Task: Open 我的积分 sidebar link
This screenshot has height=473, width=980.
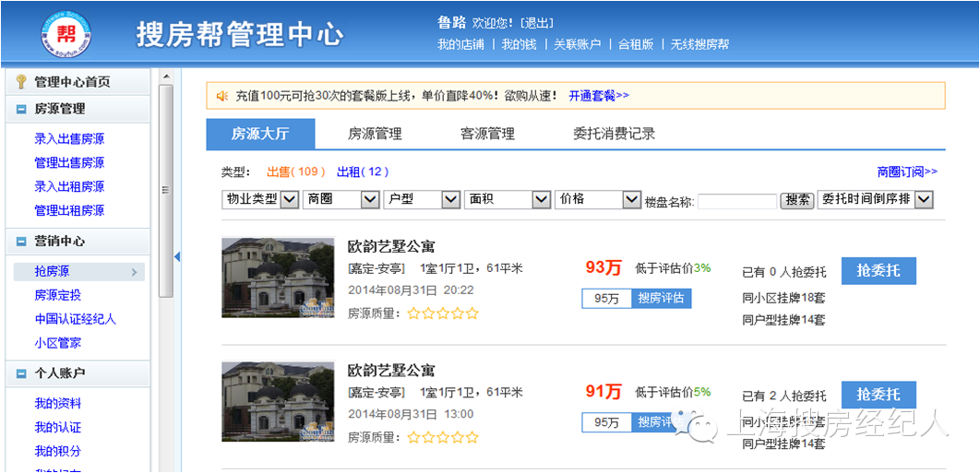Action: tap(57, 451)
